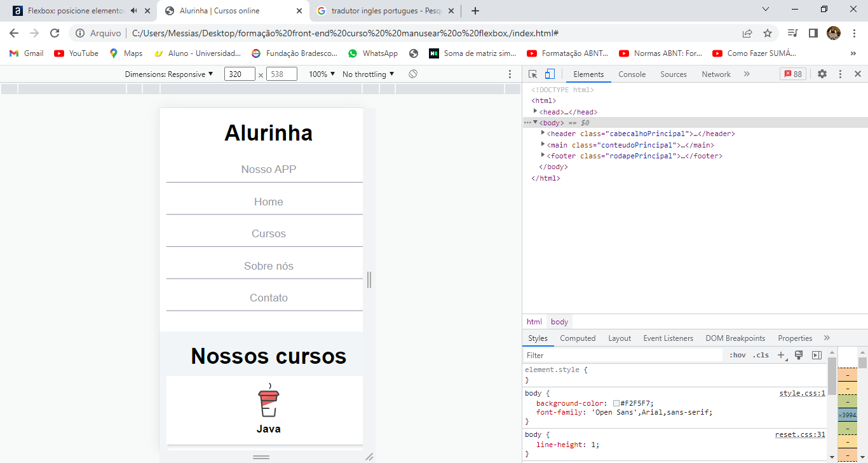Click the rotate screen icon

[x=413, y=74]
